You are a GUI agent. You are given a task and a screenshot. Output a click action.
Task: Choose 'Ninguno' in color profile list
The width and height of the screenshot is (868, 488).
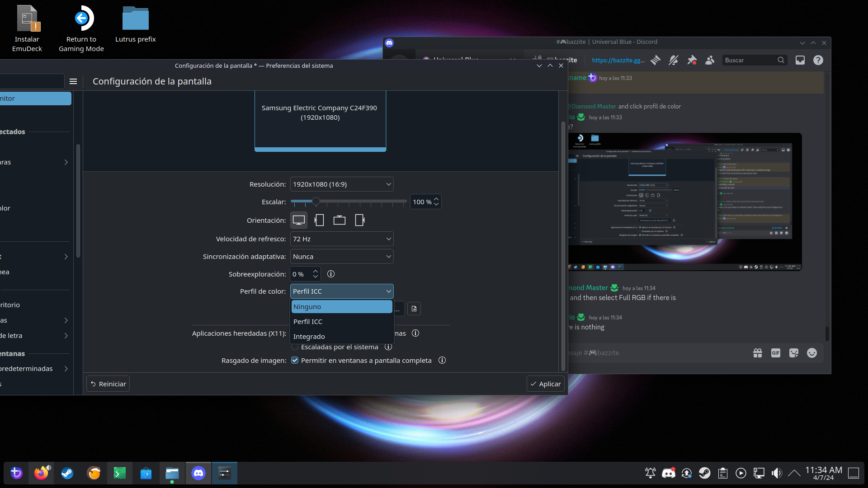(342, 307)
